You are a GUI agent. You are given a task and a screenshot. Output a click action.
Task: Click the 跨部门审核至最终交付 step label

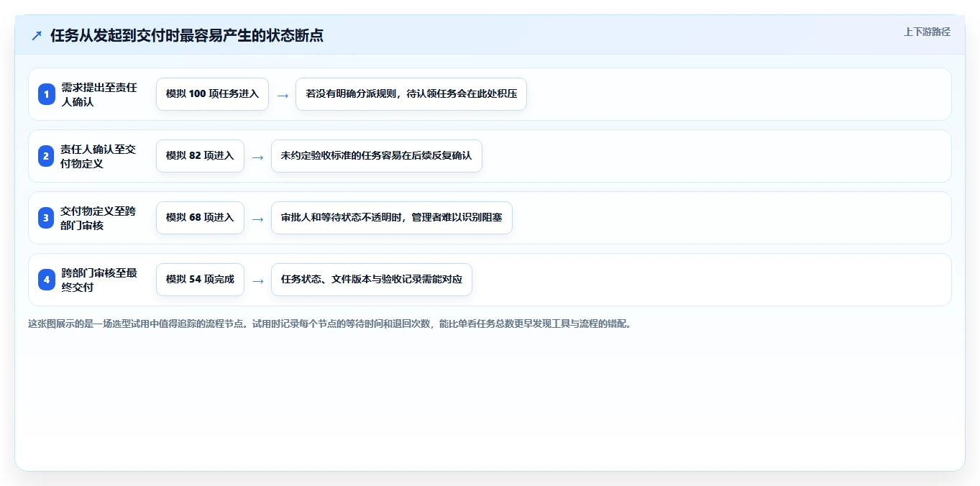[x=99, y=280]
